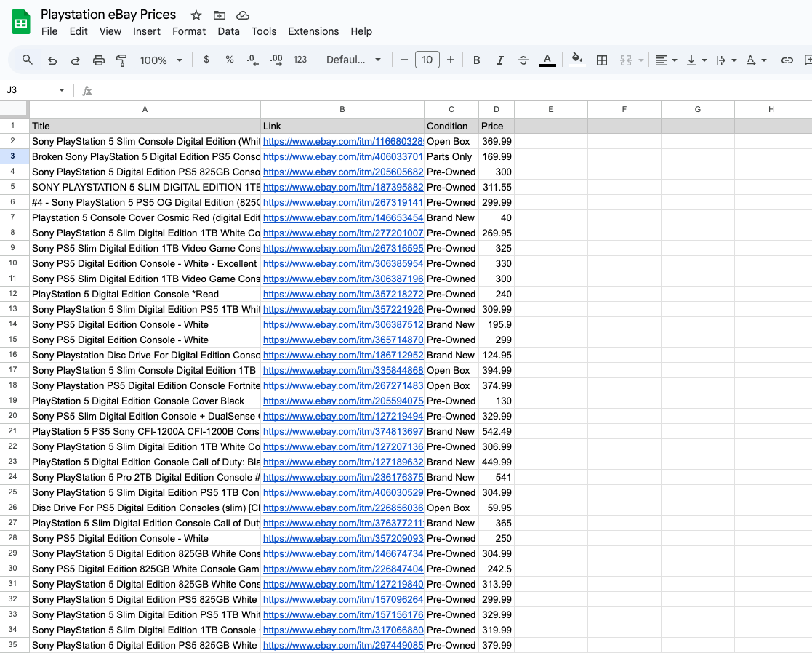Image resolution: width=812 pixels, height=653 pixels.
Task: Select column A header
Action: coord(145,109)
